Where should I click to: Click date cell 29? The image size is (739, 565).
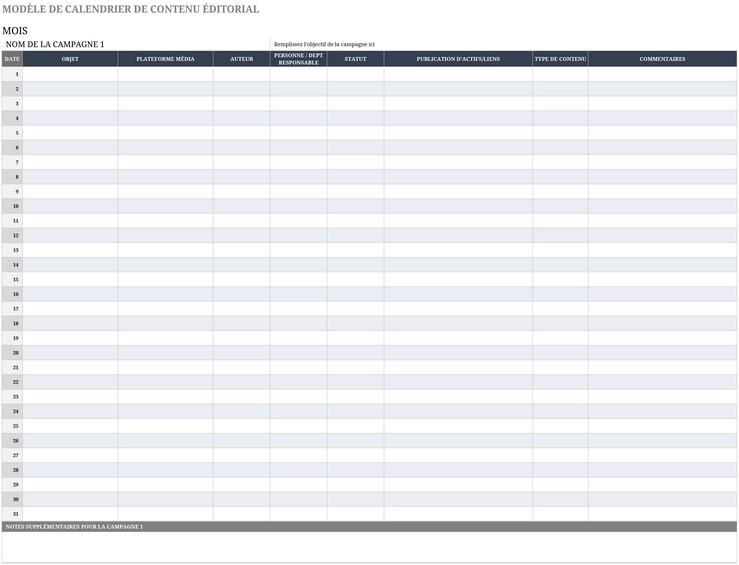pyautogui.click(x=12, y=484)
